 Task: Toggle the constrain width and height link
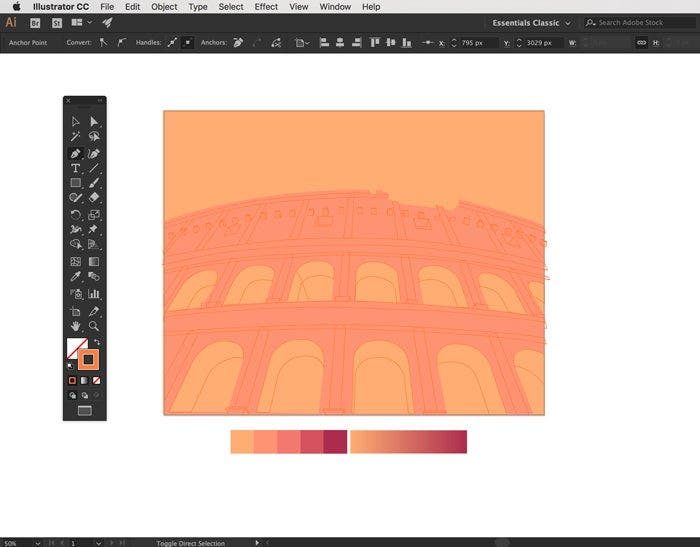pyautogui.click(x=642, y=43)
